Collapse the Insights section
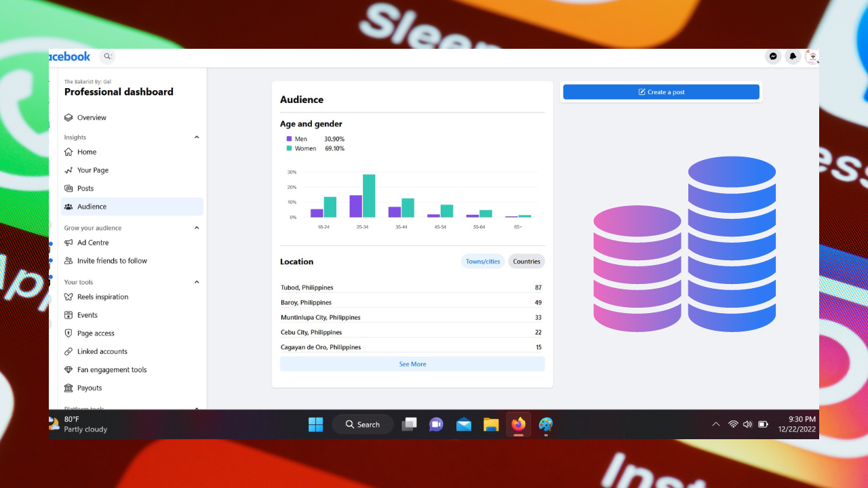The width and height of the screenshot is (868, 488). coord(197,138)
